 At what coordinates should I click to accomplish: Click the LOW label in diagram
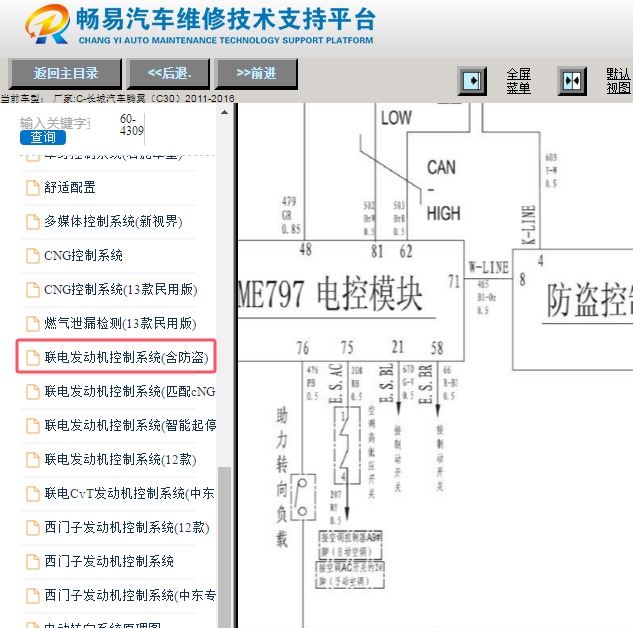pyautogui.click(x=396, y=118)
